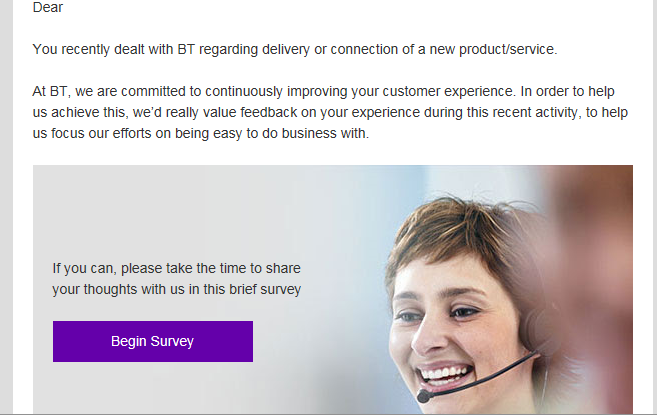Image resolution: width=657 pixels, height=415 pixels.
Task: Click the "Dear" greeting text
Action: pos(48,9)
